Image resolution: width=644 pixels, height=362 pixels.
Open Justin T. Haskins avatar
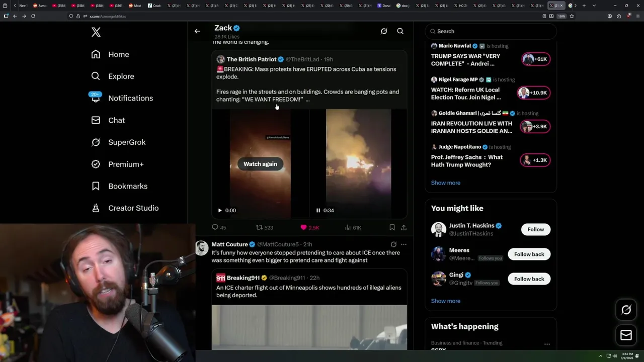(x=439, y=229)
